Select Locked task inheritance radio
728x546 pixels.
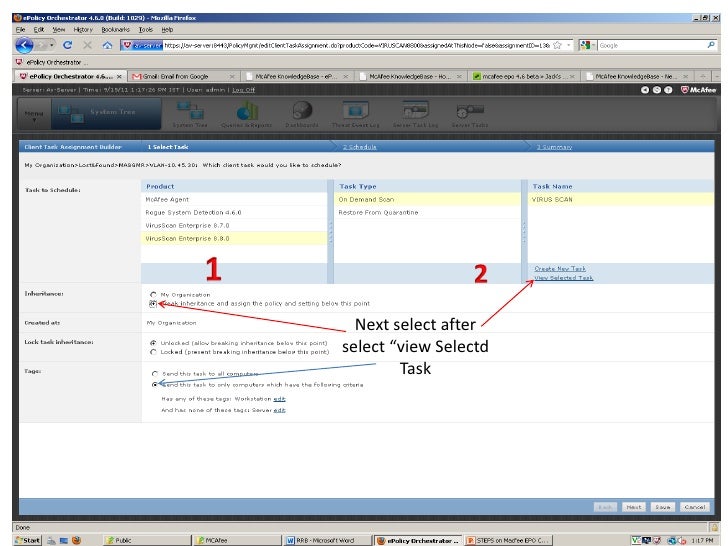[x=153, y=352]
